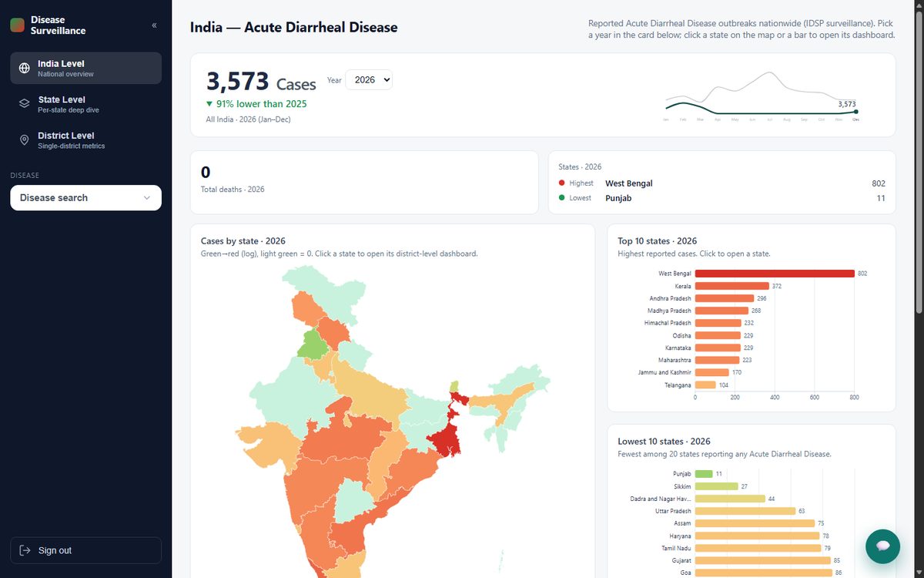The image size is (924, 578).
Task: Click the green down triangle before 91% lower
Action: coord(209,104)
